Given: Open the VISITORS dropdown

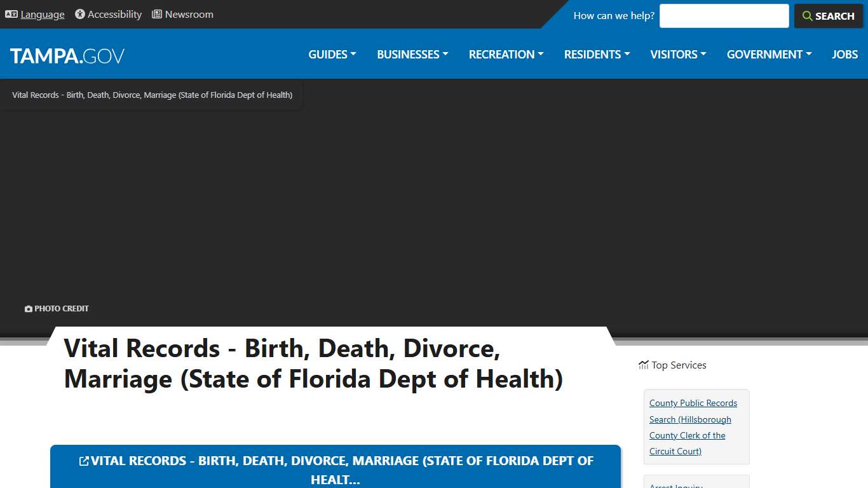Looking at the screenshot, I should pyautogui.click(x=677, y=54).
